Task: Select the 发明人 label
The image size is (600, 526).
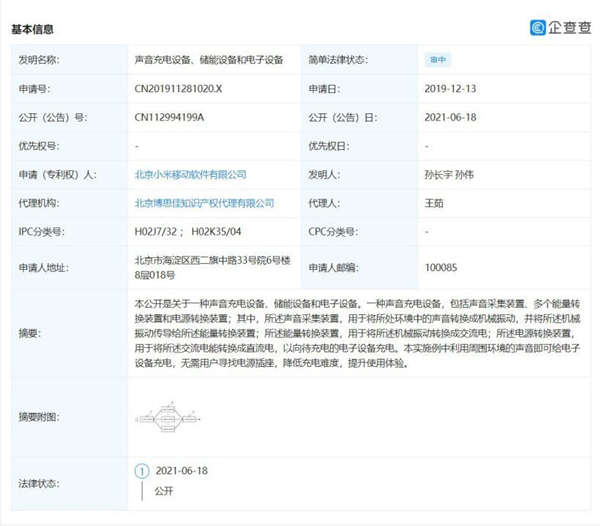Action: tap(324, 175)
